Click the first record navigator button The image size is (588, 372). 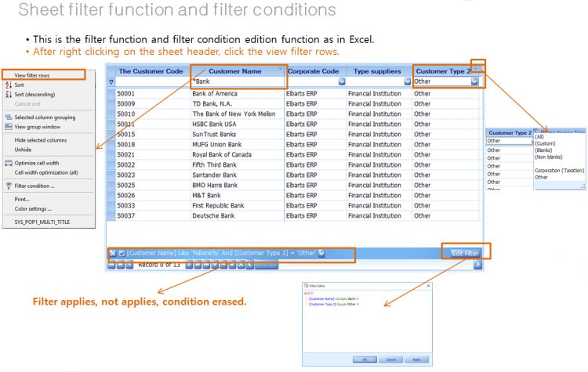pos(111,265)
